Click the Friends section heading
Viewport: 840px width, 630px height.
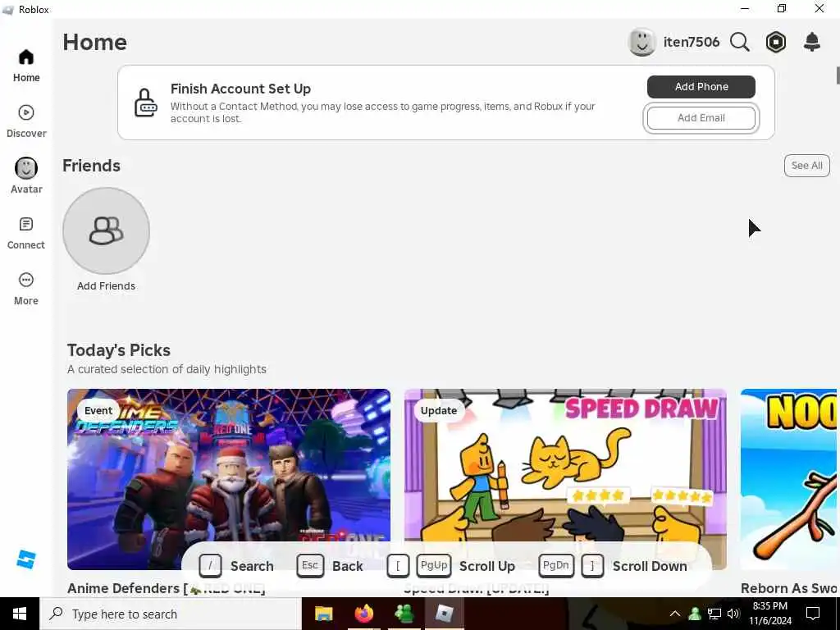click(x=91, y=166)
